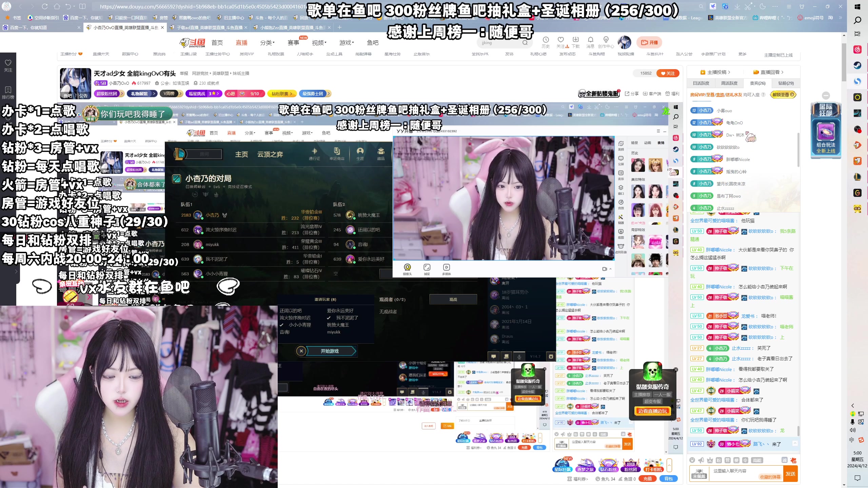
Task: Click the chat panel scrollbar thumb
Action: click(798, 430)
